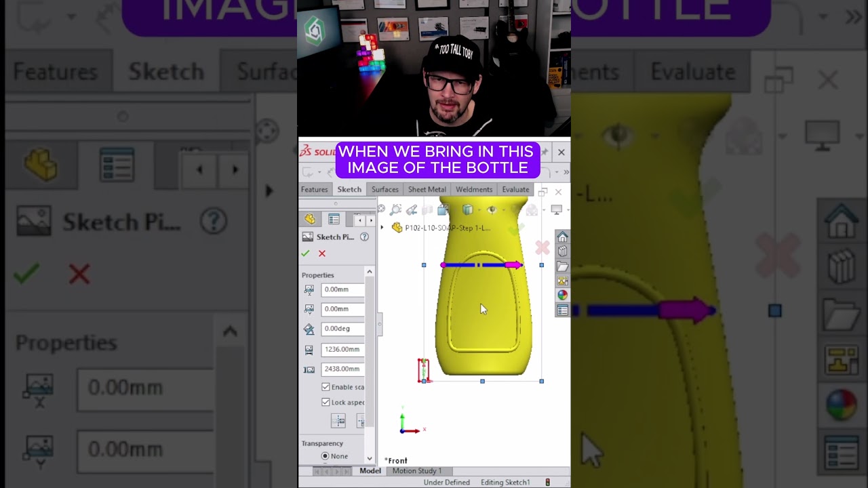Switch to the Surfaces tab

point(384,189)
